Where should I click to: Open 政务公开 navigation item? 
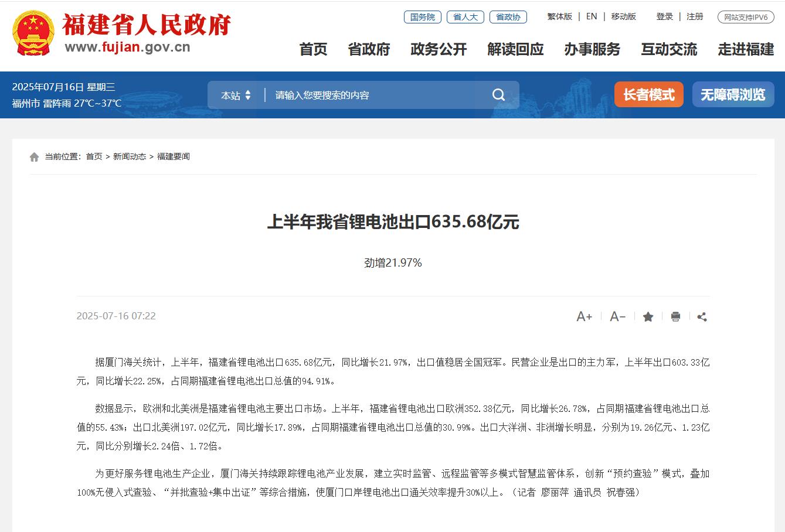[x=439, y=50]
